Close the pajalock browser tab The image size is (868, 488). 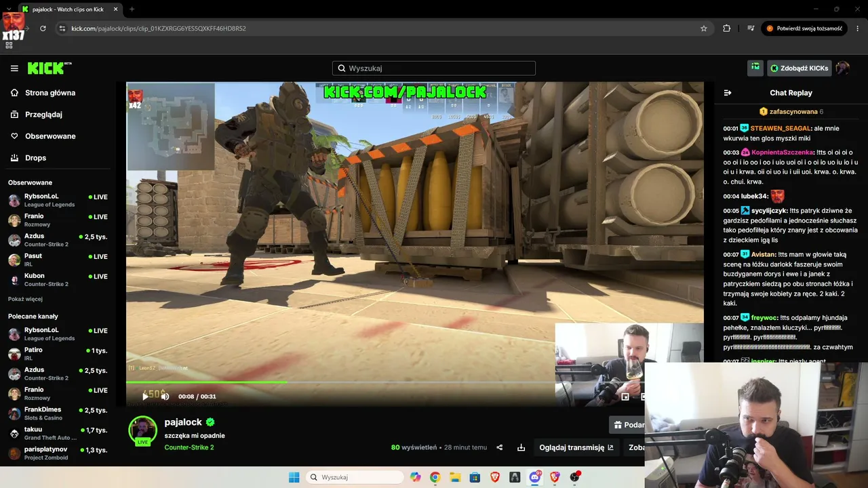116,9
